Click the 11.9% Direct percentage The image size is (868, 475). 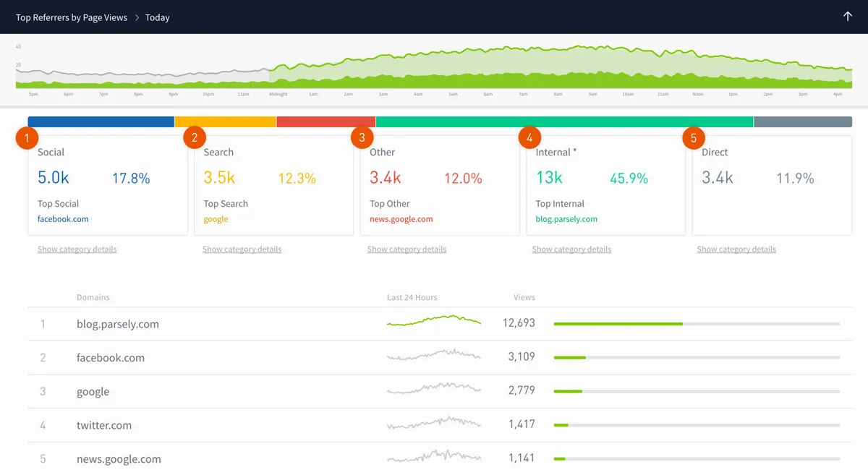coord(795,178)
